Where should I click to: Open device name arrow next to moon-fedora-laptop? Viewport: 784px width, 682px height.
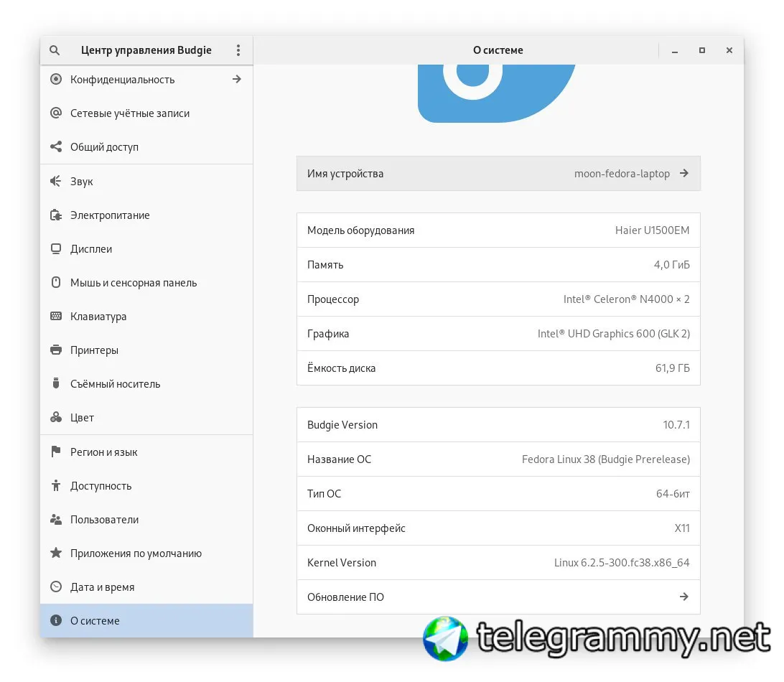pyautogui.click(x=684, y=173)
